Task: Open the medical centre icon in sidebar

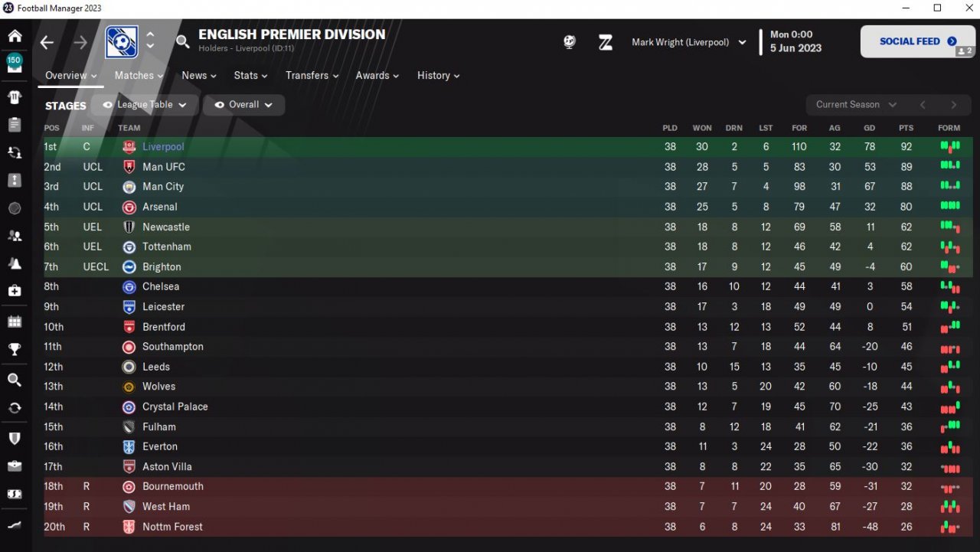Action: tap(15, 291)
